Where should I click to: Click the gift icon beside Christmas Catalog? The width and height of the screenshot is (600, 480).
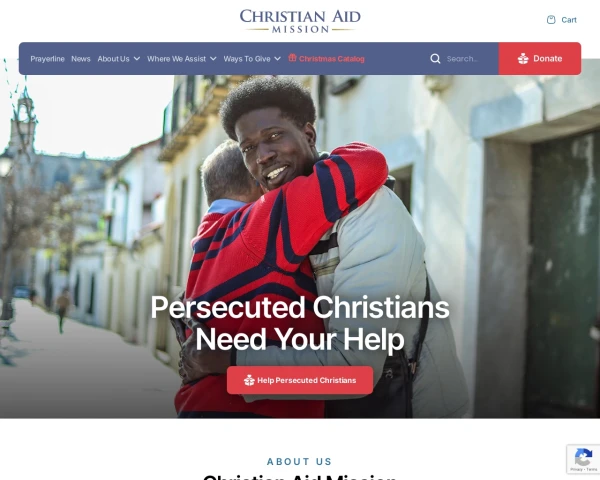tap(292, 57)
